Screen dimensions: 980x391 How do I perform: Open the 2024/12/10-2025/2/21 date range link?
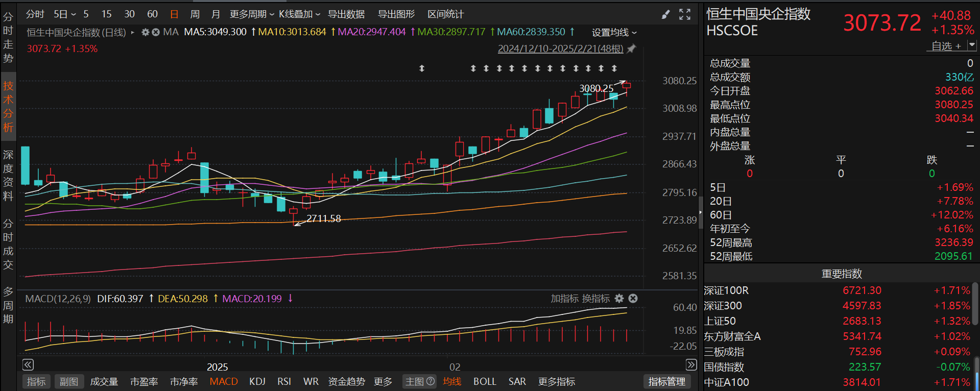click(561, 48)
